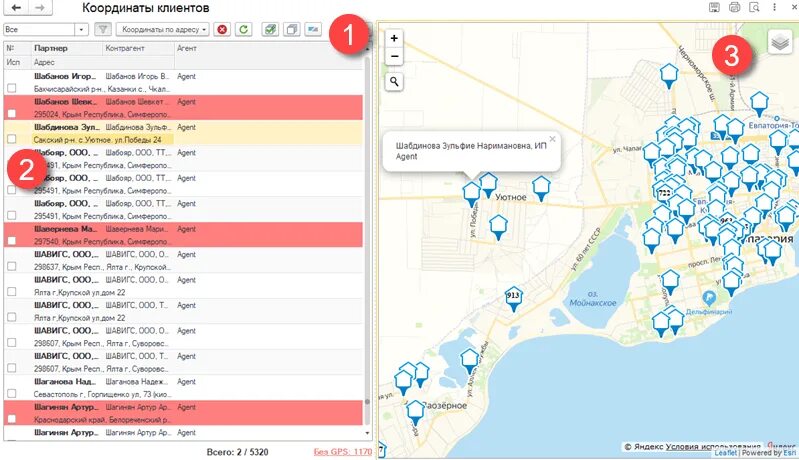Select address 'Севастополь г, Горпищенко ул, 73'
The image size is (799, 460).
102,394
